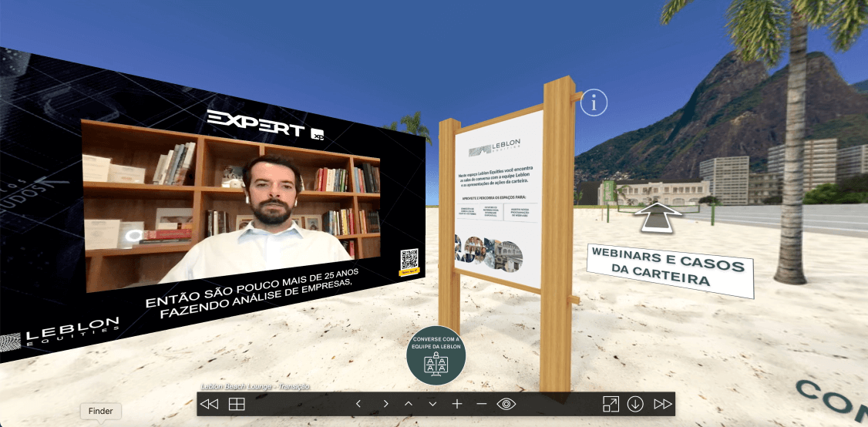Pan view right with right arrow
This screenshot has height=427, width=868.
coord(386,404)
